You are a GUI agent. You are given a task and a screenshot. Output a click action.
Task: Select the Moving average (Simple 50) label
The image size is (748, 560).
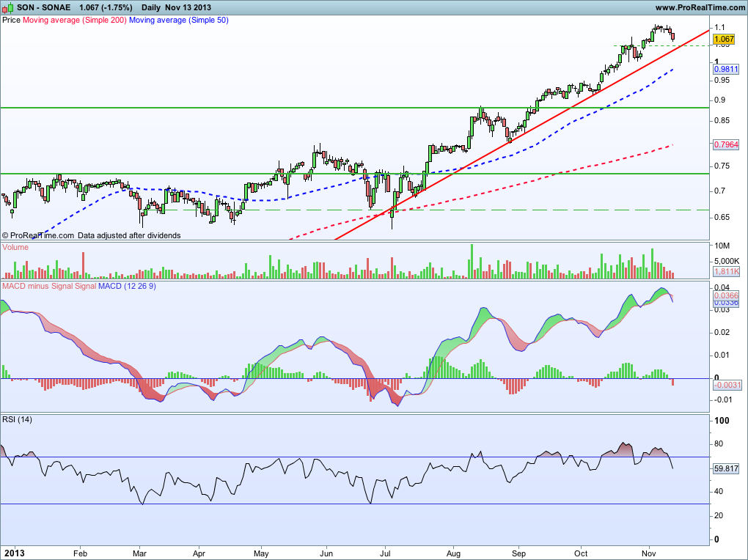coord(179,20)
